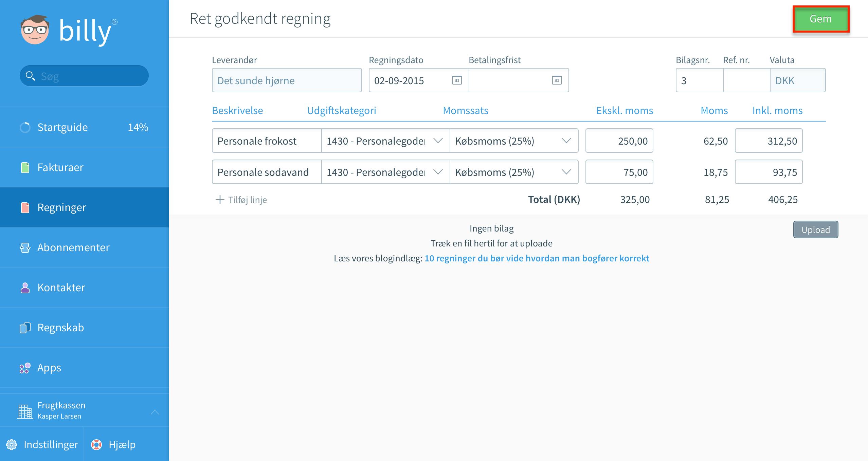868x461 pixels.
Task: Expand the Frugtkassen company switcher chevron
Action: click(x=155, y=412)
